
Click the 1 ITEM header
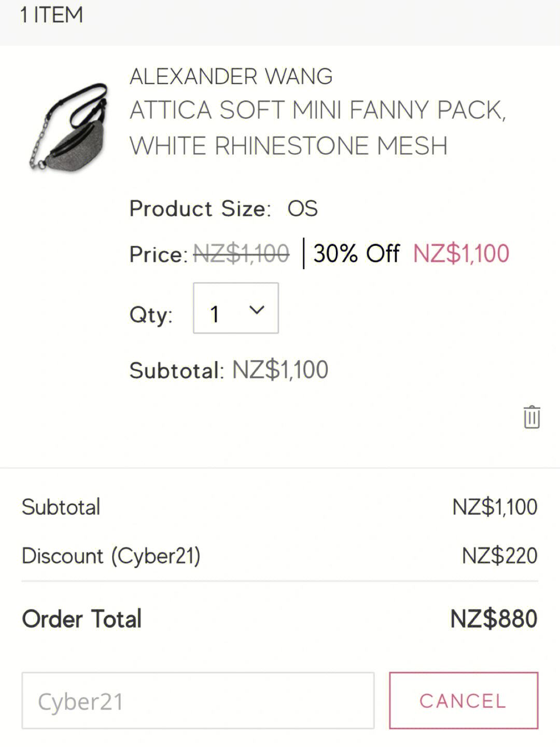point(51,15)
